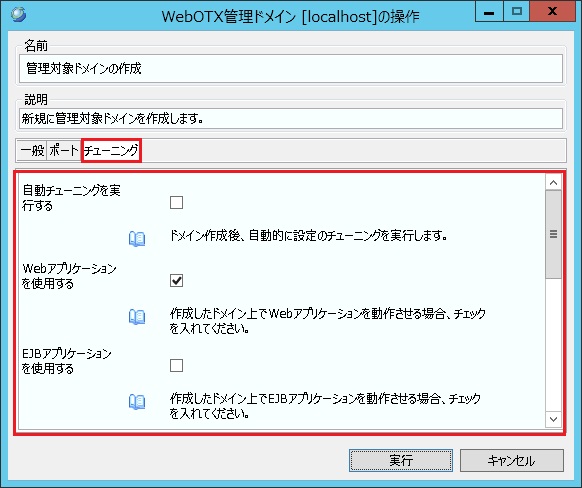This screenshot has width=582, height=488.
Task: Click the 説明 field with 新規に管理対象ドメインを作成します
Action: point(291,119)
